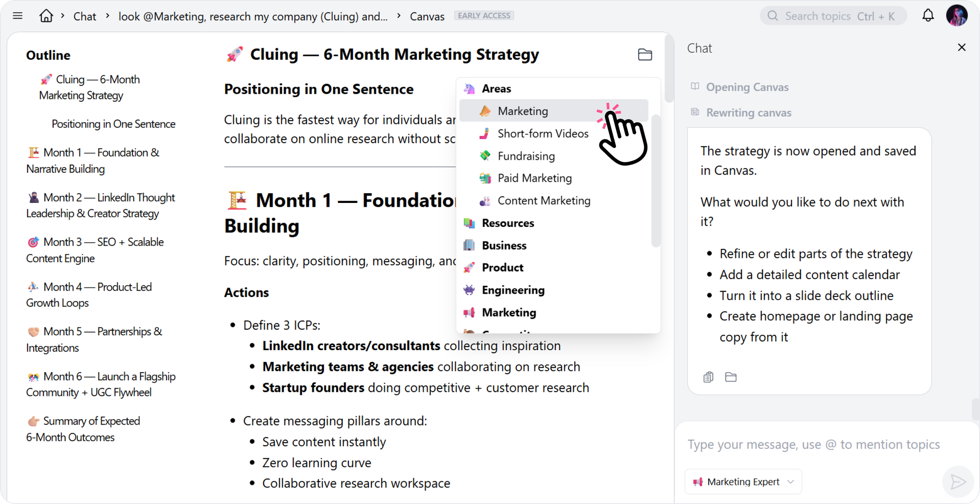Select Content Marketing from the Areas list
This screenshot has height=504, width=980.
pos(544,201)
